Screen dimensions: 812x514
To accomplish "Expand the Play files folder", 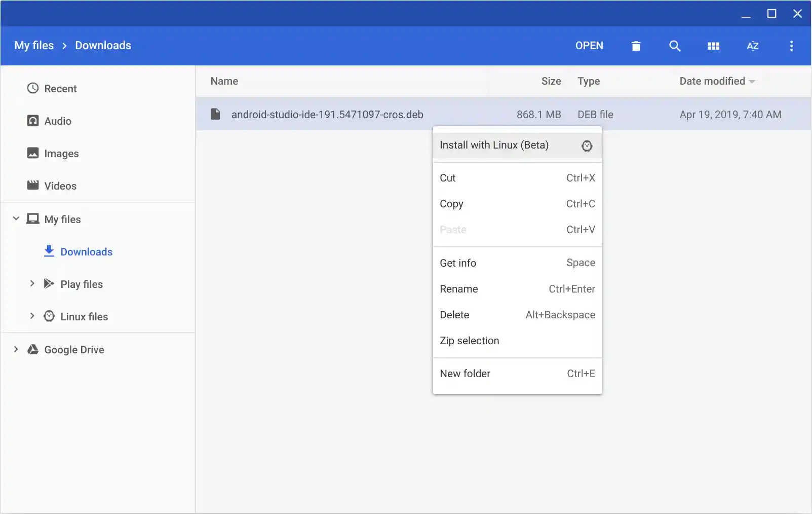I will tap(32, 284).
